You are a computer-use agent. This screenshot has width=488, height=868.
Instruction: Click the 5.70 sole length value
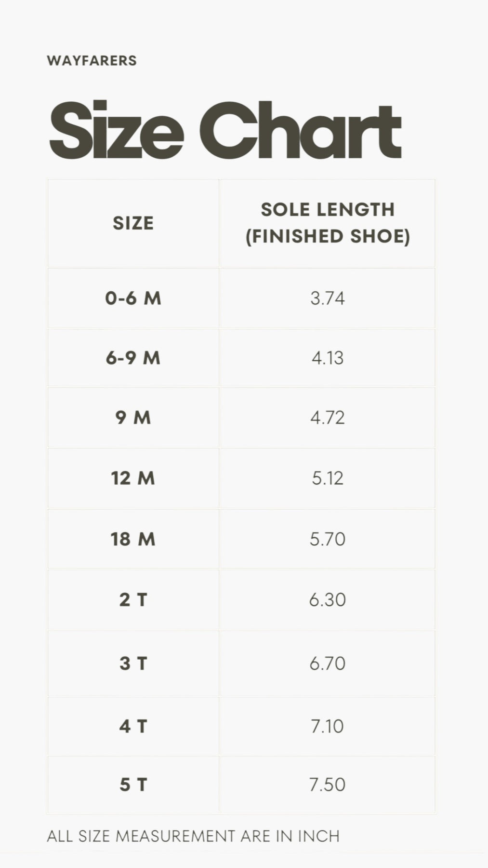point(328,539)
